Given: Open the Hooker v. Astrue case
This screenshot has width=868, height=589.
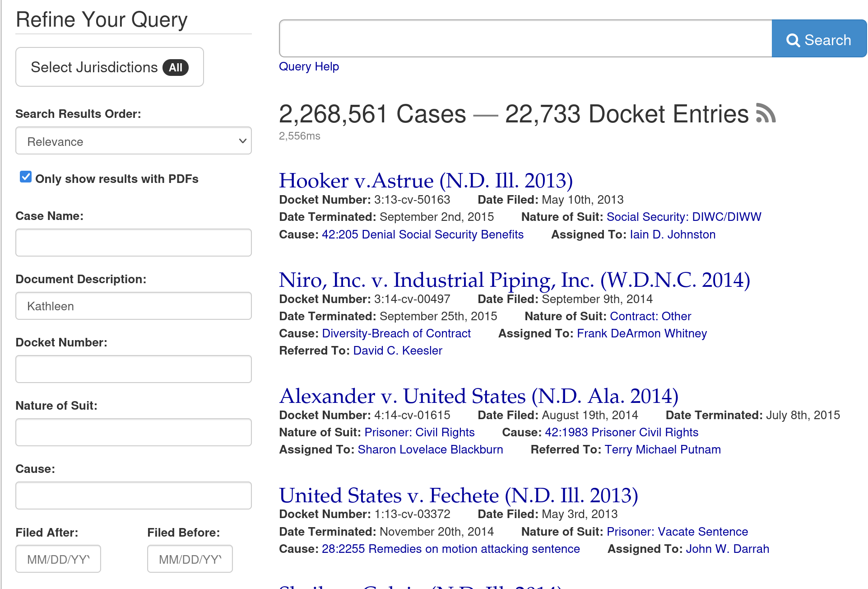Looking at the screenshot, I should 426,180.
